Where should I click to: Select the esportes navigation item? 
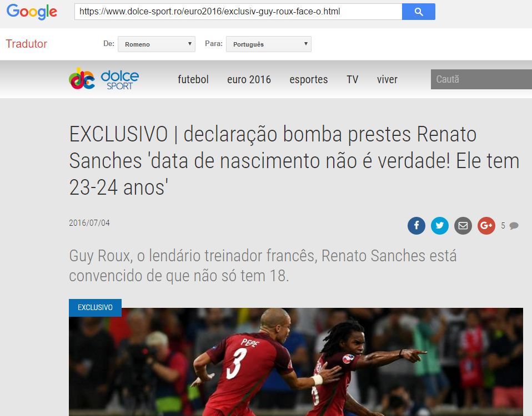click(x=308, y=79)
